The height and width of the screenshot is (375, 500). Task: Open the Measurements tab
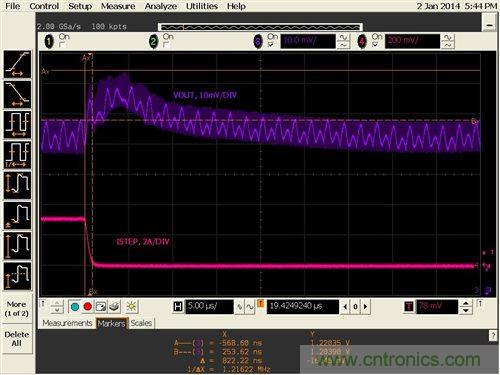[67, 323]
